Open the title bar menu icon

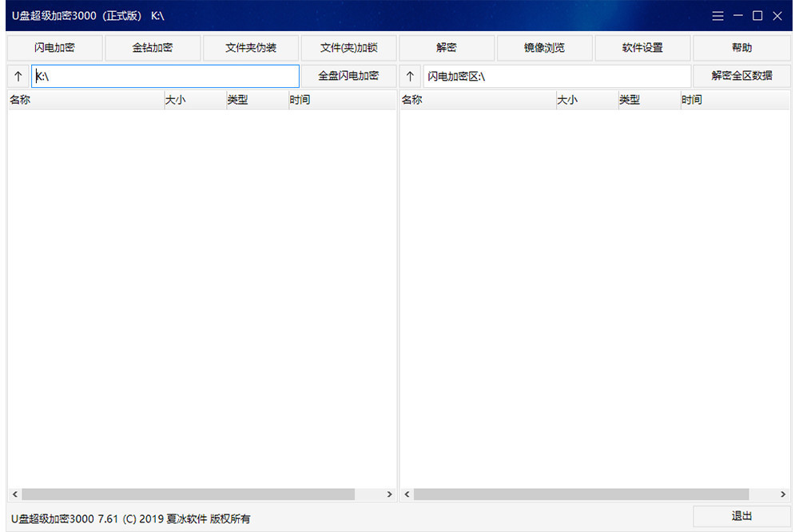[x=718, y=16]
